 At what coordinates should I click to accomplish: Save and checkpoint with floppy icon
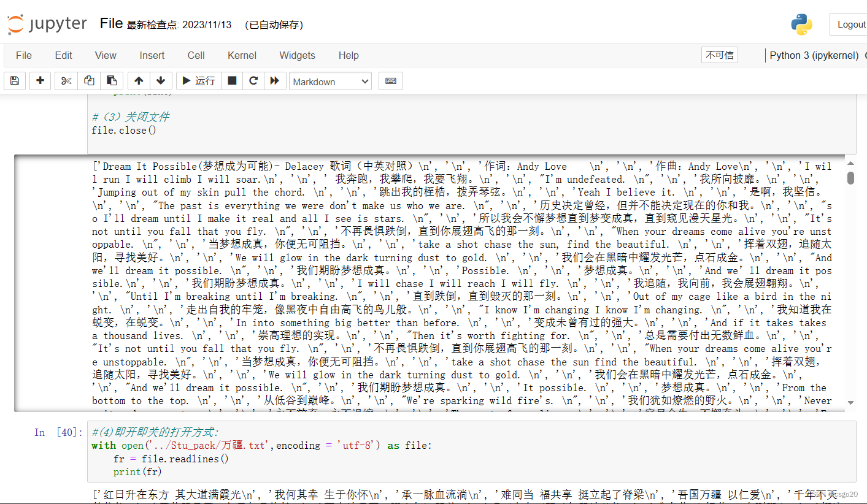[15, 81]
